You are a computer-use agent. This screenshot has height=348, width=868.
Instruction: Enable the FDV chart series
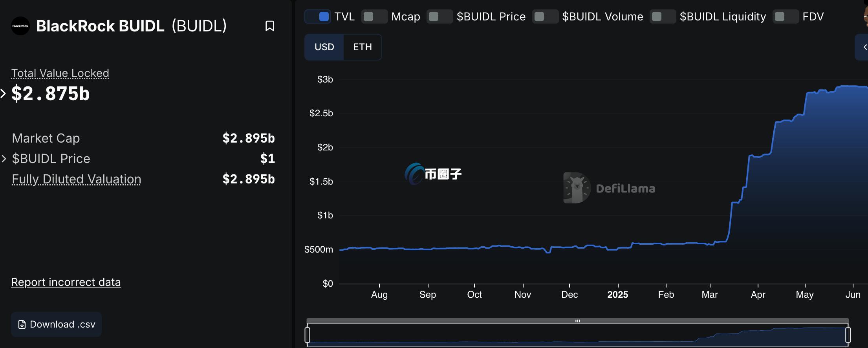(x=786, y=16)
